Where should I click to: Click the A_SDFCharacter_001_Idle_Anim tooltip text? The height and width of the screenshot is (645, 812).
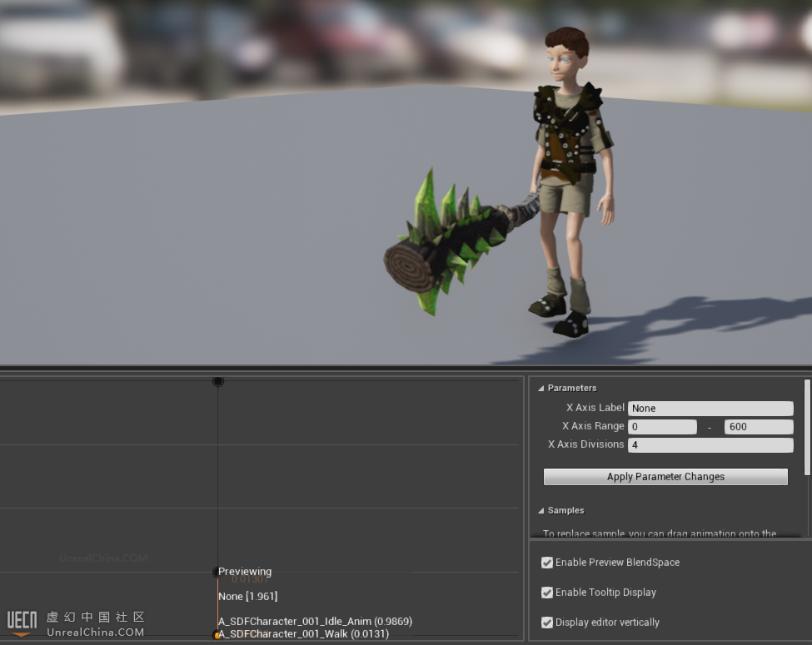tap(315, 622)
